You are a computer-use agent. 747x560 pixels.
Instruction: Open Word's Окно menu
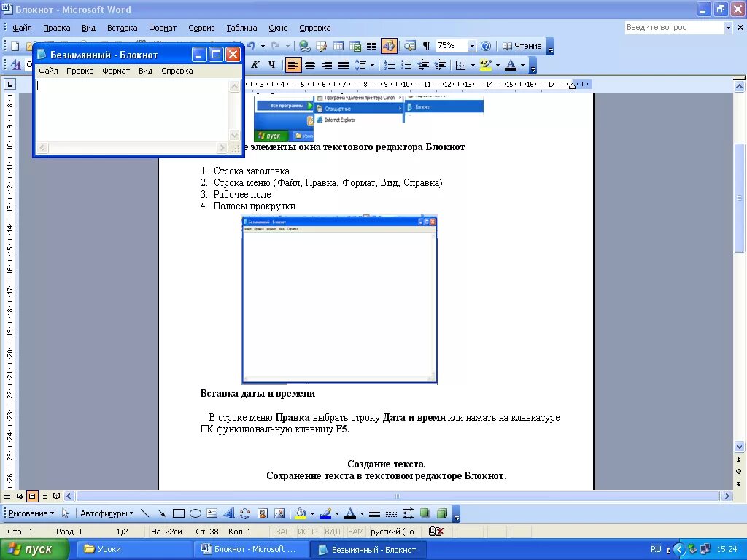tap(278, 28)
